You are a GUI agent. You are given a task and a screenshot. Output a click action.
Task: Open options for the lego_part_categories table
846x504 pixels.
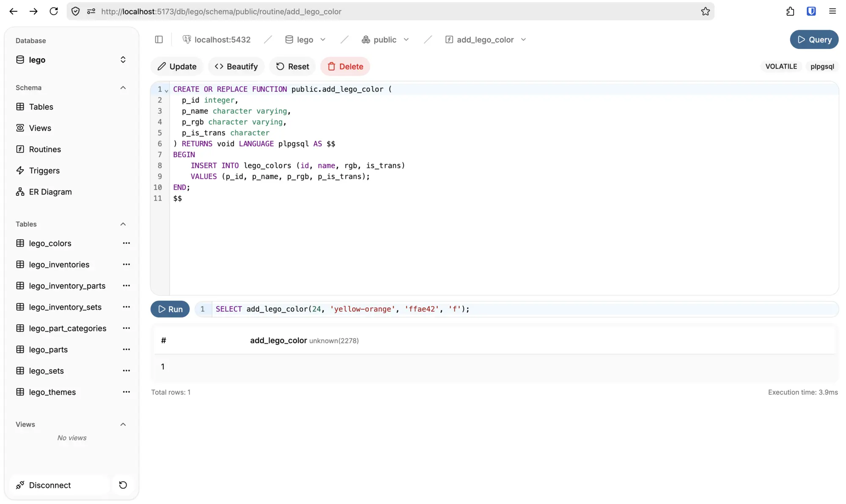click(x=126, y=328)
